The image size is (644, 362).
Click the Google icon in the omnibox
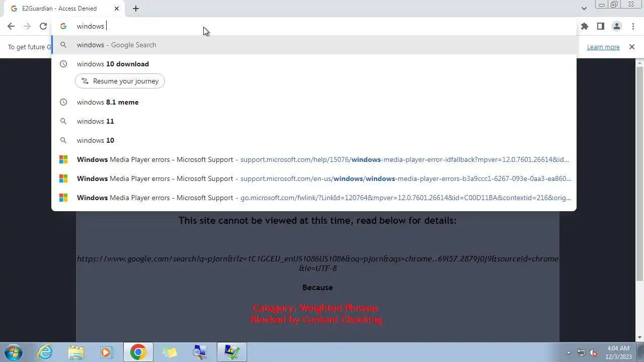point(63,26)
